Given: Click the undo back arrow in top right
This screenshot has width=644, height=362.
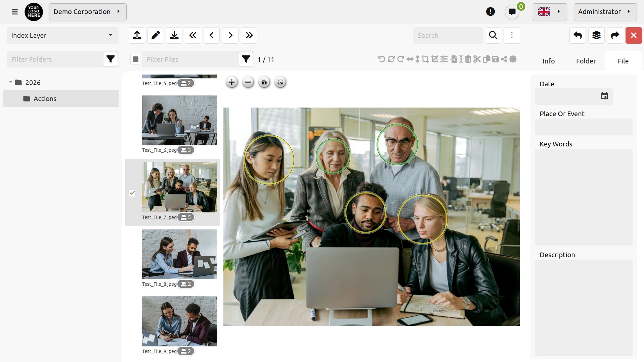Looking at the screenshot, I should [577, 35].
